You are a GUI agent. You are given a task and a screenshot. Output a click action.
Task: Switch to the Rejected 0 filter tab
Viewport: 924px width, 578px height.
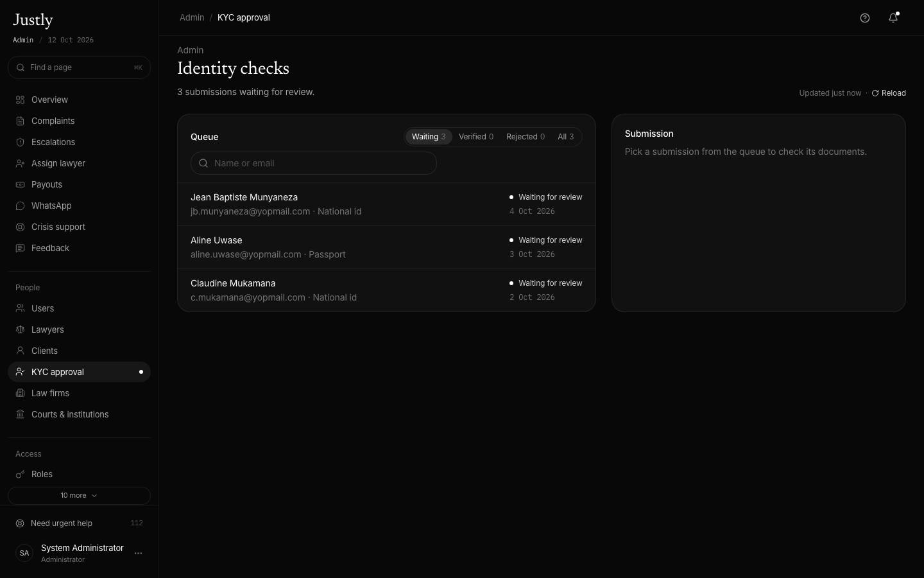pyautogui.click(x=526, y=137)
